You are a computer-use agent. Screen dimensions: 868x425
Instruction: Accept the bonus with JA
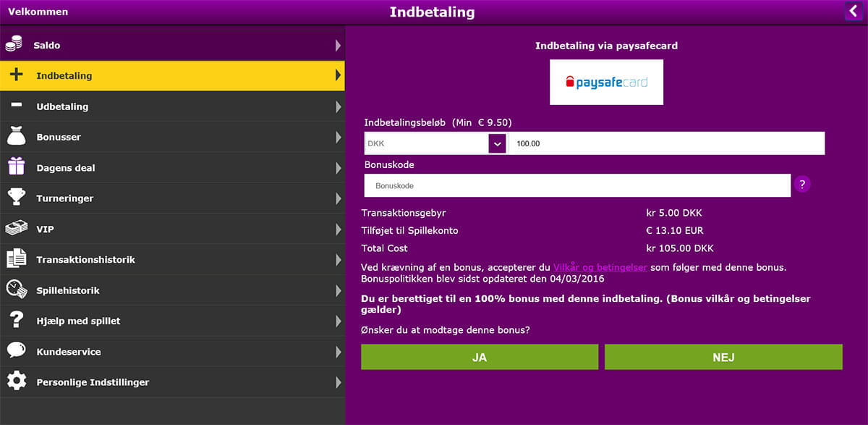click(480, 357)
